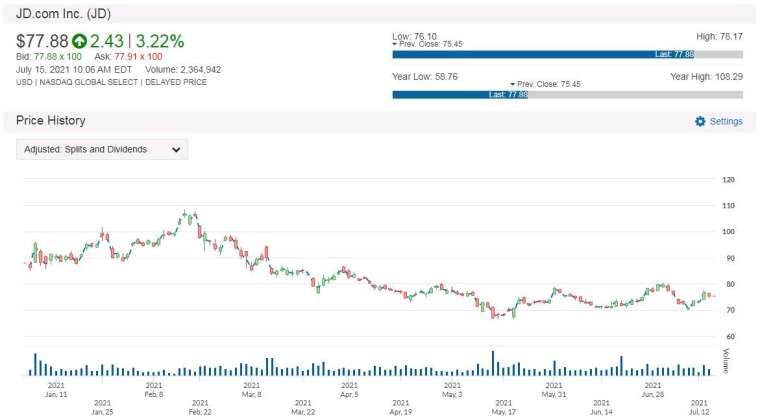The image size is (760, 419).
Task: Click the vertical Volume axis label
Action: point(726,361)
